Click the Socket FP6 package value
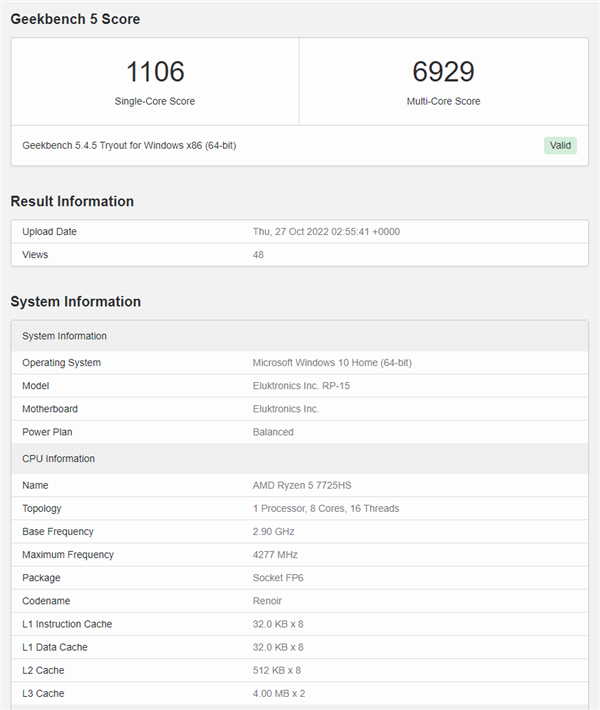 click(x=281, y=578)
